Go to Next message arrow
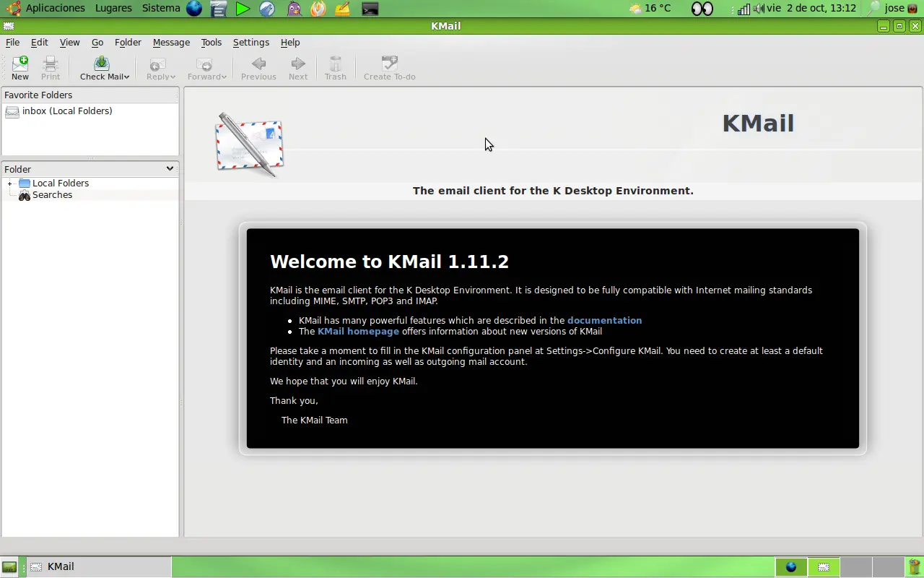The width and height of the screenshot is (924, 578). (x=298, y=64)
